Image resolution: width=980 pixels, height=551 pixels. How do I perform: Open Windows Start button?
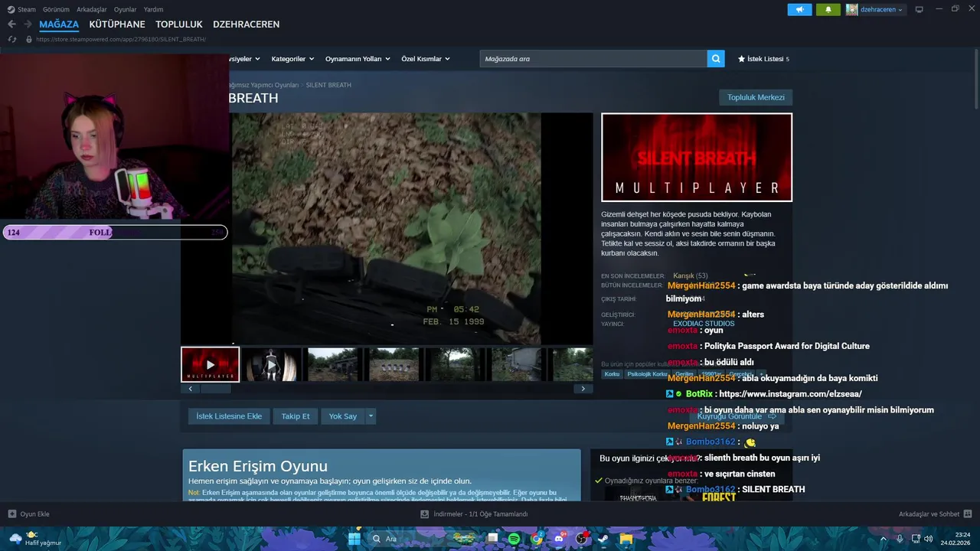point(354,539)
